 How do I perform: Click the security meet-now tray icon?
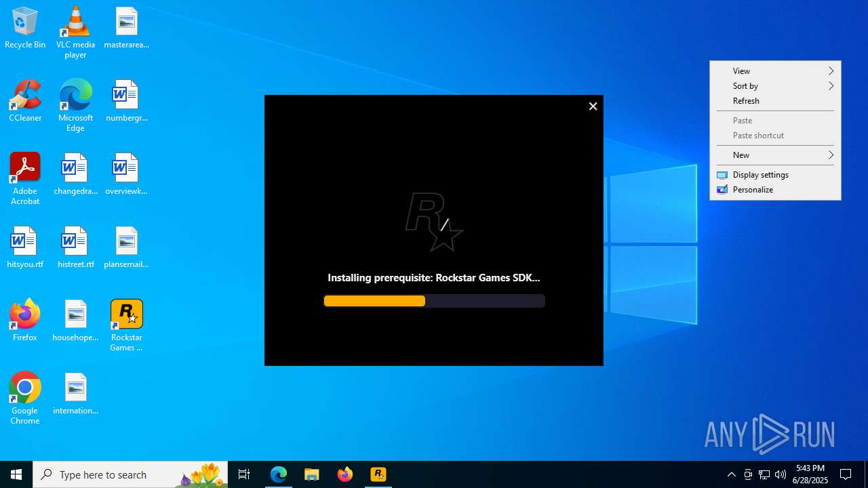click(748, 474)
